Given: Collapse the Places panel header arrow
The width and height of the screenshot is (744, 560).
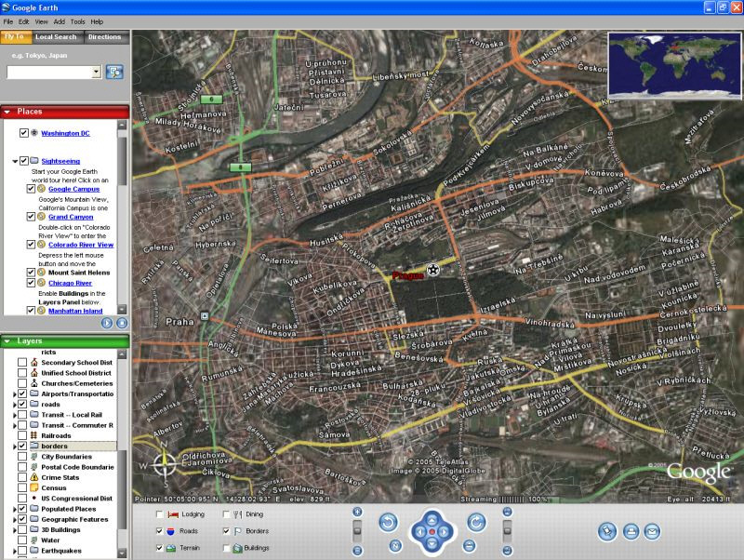Looking at the screenshot, I should point(7,112).
